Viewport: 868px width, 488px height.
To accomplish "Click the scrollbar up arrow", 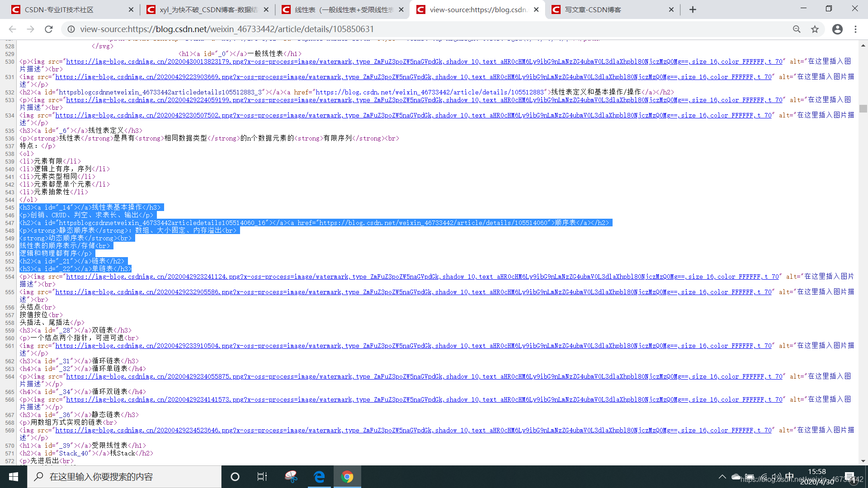I will click(863, 46).
